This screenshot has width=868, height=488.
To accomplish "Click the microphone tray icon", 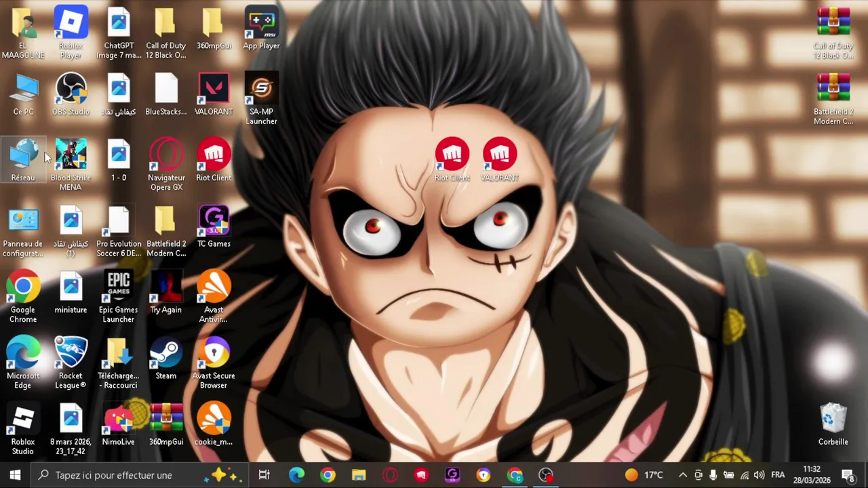I will 713,475.
